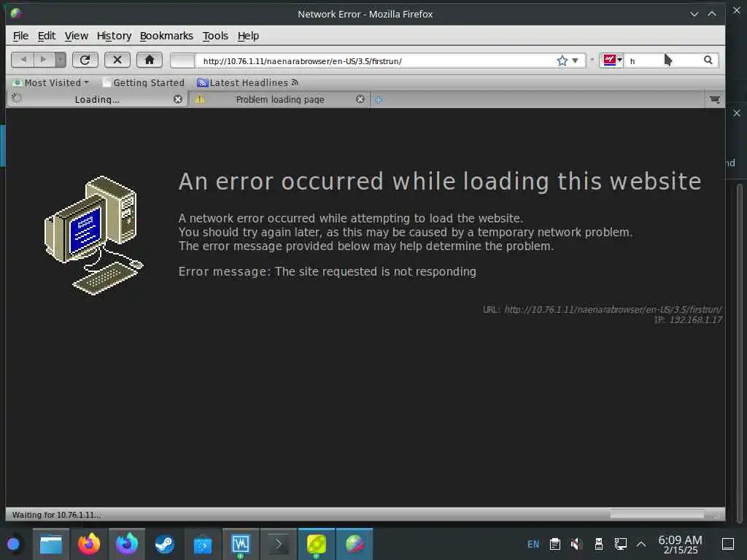Reload the current page
The width and height of the screenshot is (747, 560).
click(x=85, y=60)
